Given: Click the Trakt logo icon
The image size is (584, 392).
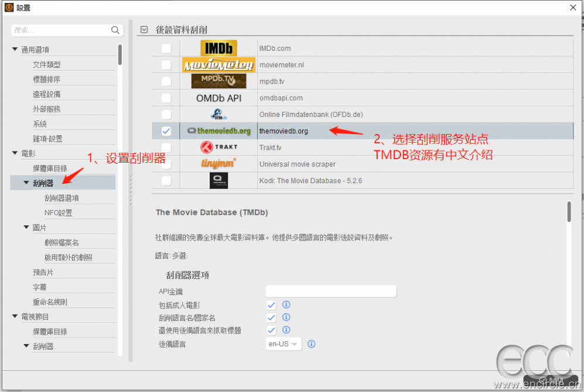Looking at the screenshot, I should [218, 147].
